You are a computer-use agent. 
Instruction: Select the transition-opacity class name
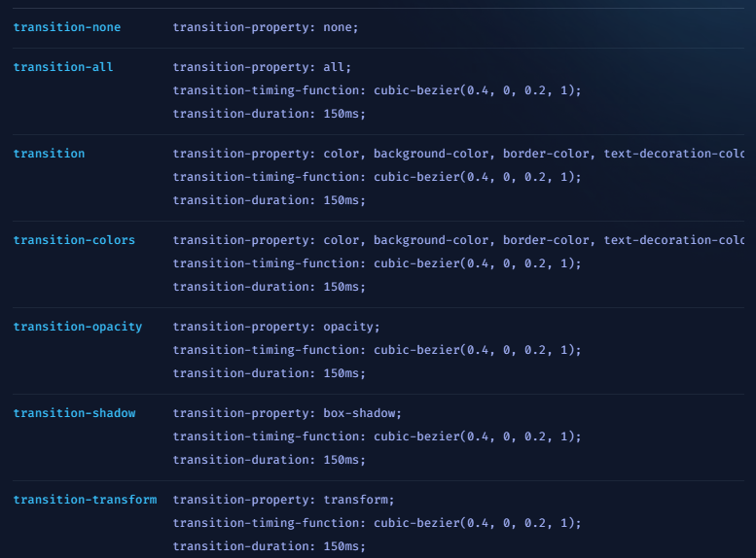pos(78,327)
